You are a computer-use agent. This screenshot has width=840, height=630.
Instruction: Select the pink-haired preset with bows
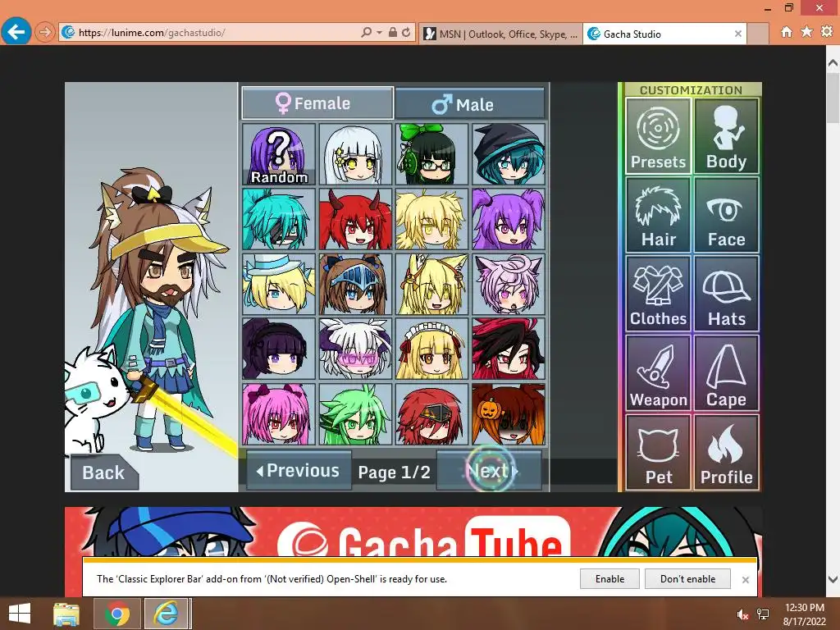point(279,413)
